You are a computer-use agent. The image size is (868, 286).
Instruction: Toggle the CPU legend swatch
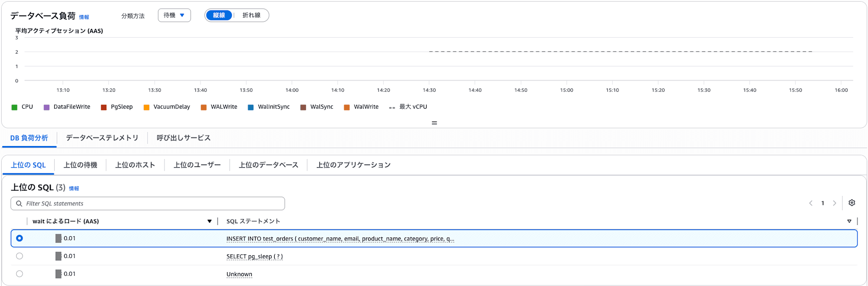pos(14,107)
